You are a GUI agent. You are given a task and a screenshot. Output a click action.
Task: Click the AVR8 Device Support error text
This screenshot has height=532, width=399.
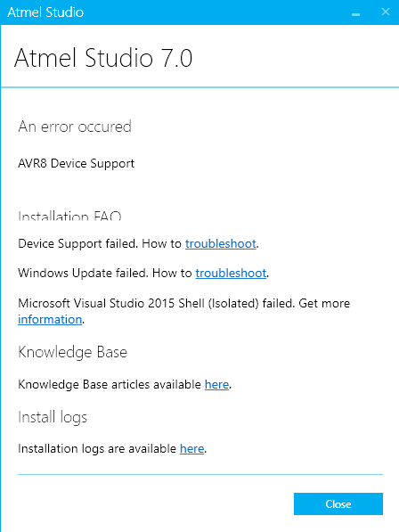pyautogui.click(x=77, y=164)
